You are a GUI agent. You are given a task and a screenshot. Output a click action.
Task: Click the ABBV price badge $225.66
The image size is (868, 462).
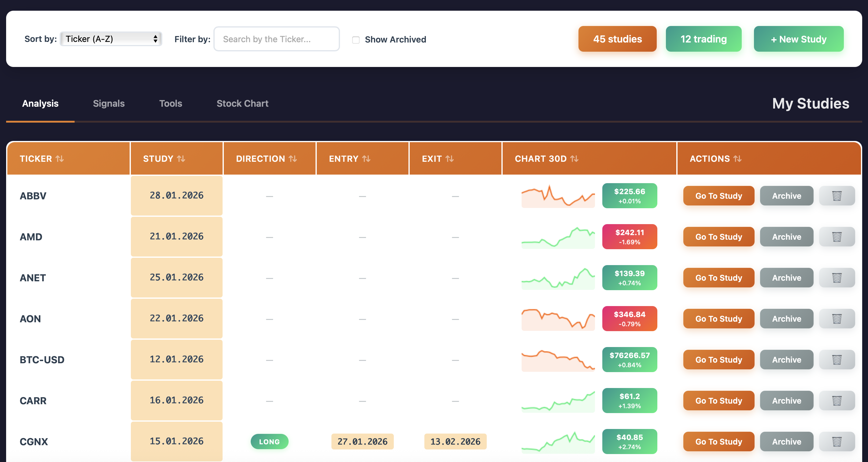(630, 195)
